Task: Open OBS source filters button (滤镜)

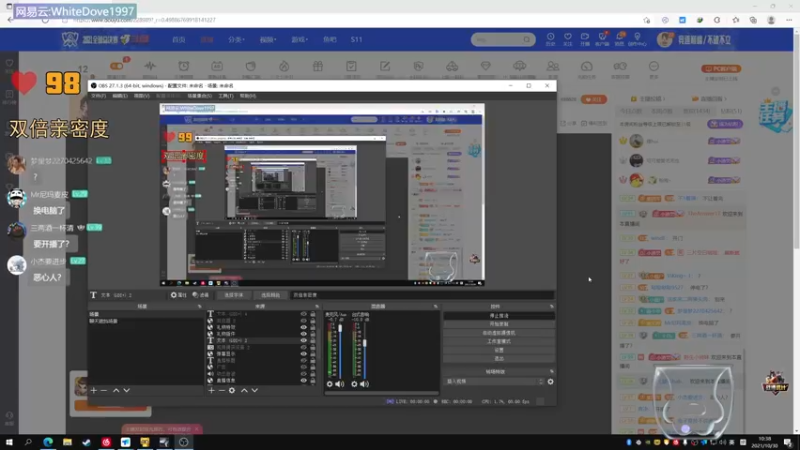Action: coord(201,295)
